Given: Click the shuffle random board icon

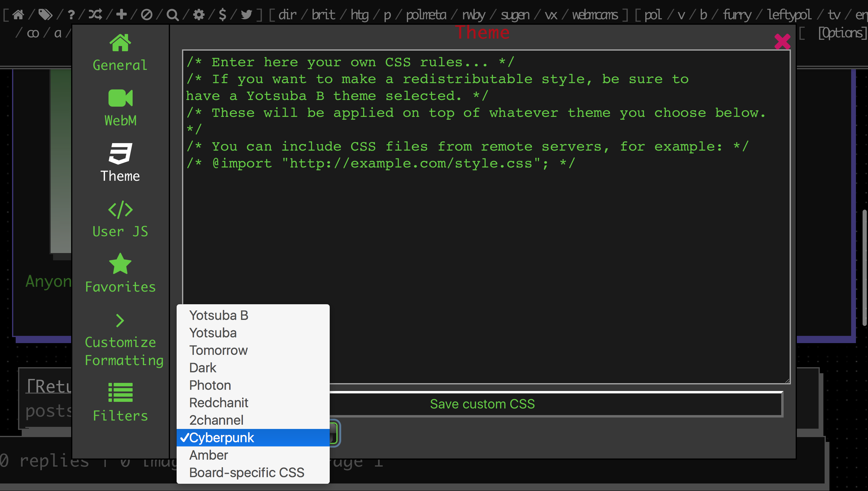Looking at the screenshot, I should [x=96, y=14].
